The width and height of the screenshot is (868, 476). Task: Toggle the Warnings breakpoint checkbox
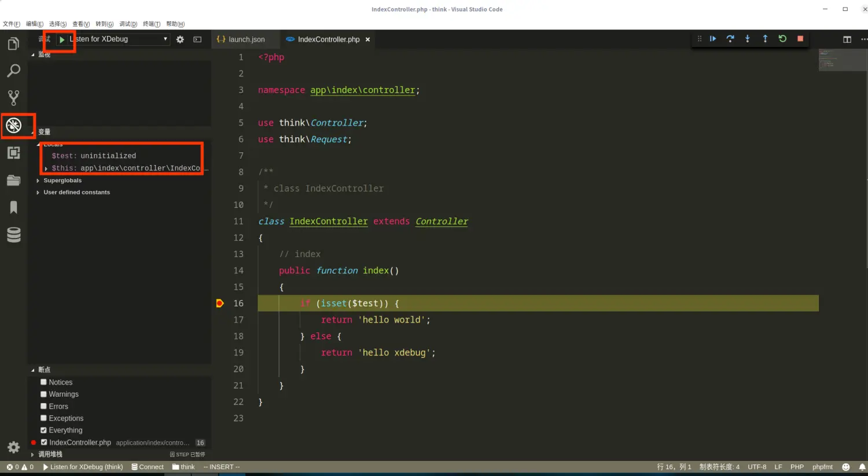43,394
